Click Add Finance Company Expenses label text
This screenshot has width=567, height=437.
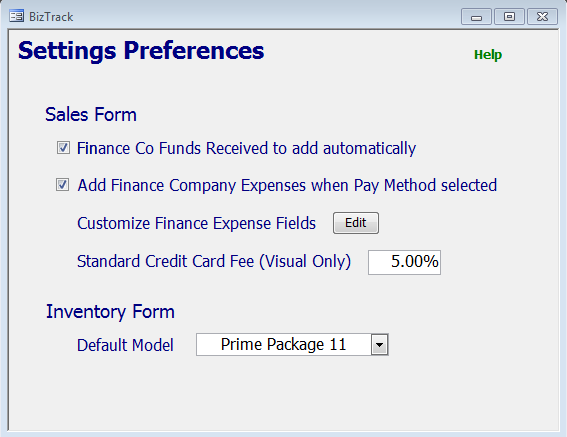pyautogui.click(x=287, y=186)
